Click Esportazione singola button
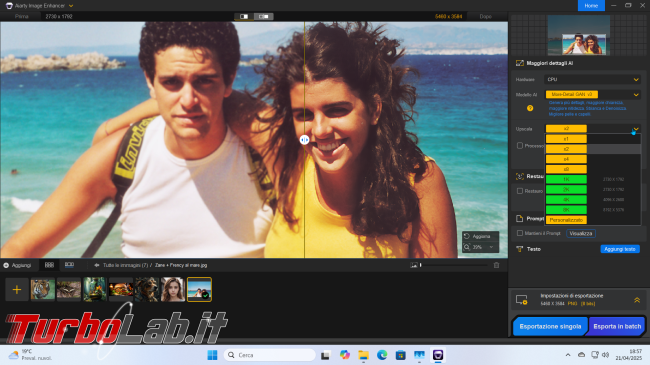 coord(550,326)
